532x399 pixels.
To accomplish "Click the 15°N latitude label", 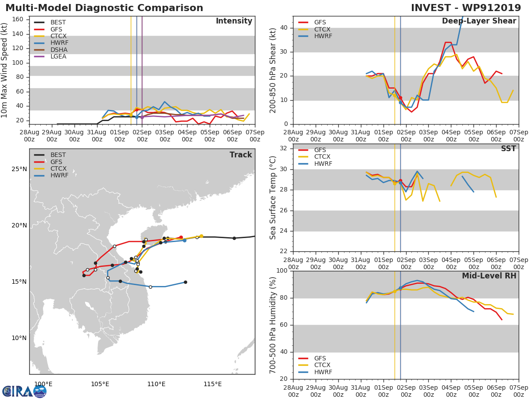I will [19, 282].
